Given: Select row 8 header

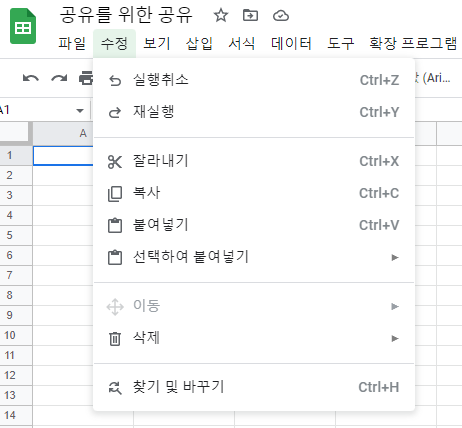Looking at the screenshot, I should pyautogui.click(x=16, y=295).
